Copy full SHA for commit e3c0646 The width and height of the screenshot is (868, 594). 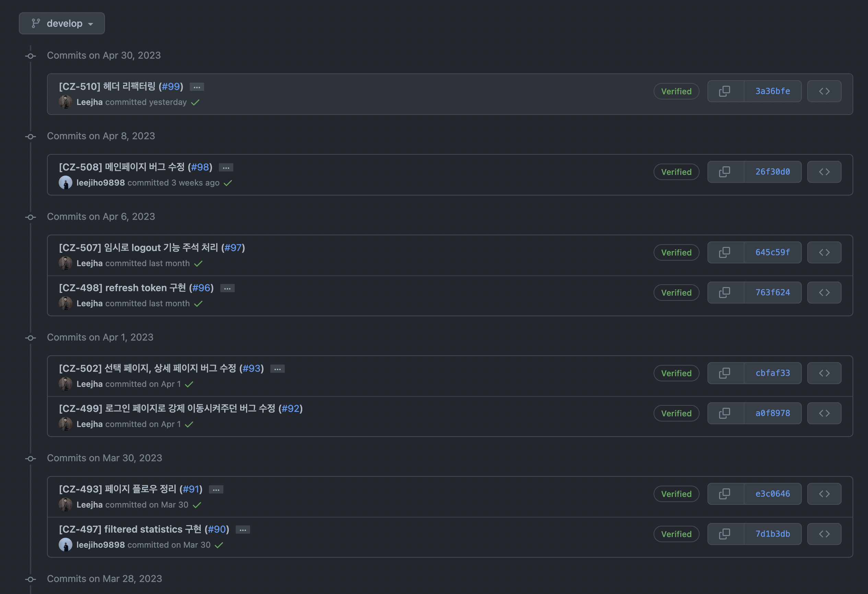click(x=725, y=494)
